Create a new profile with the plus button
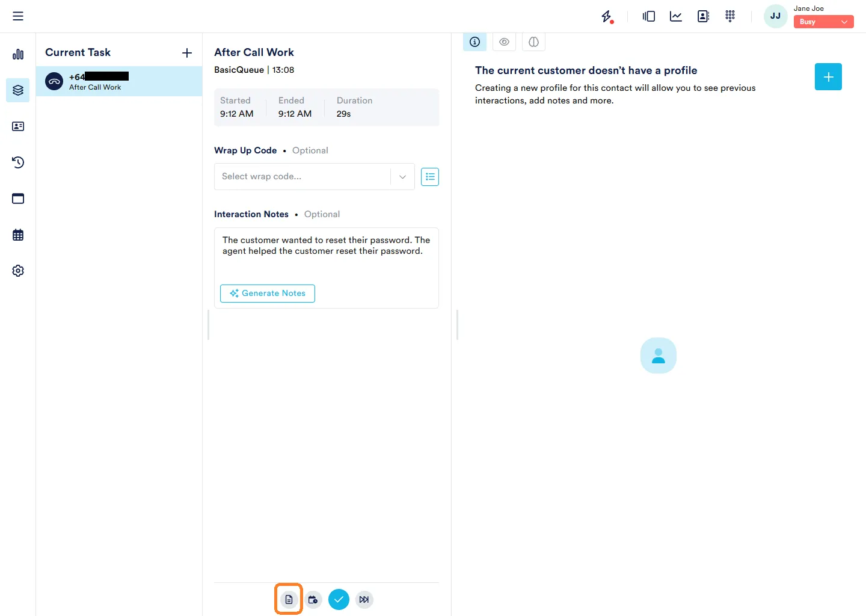The image size is (866, 616). coord(828,76)
